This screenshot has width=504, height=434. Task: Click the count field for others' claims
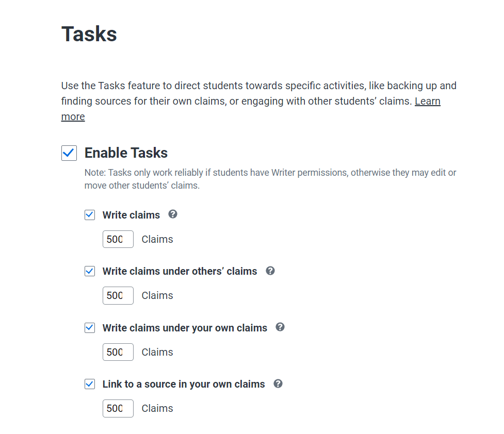118,295
